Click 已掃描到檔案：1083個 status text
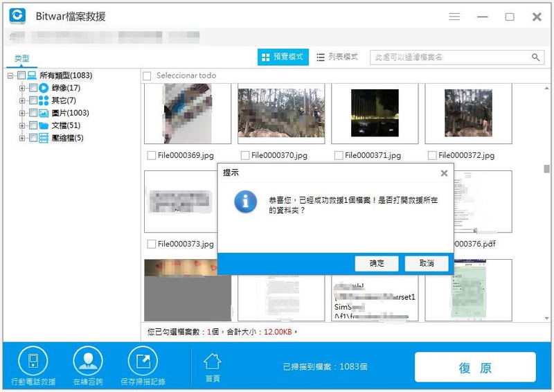554x392 pixels. pyautogui.click(x=325, y=367)
